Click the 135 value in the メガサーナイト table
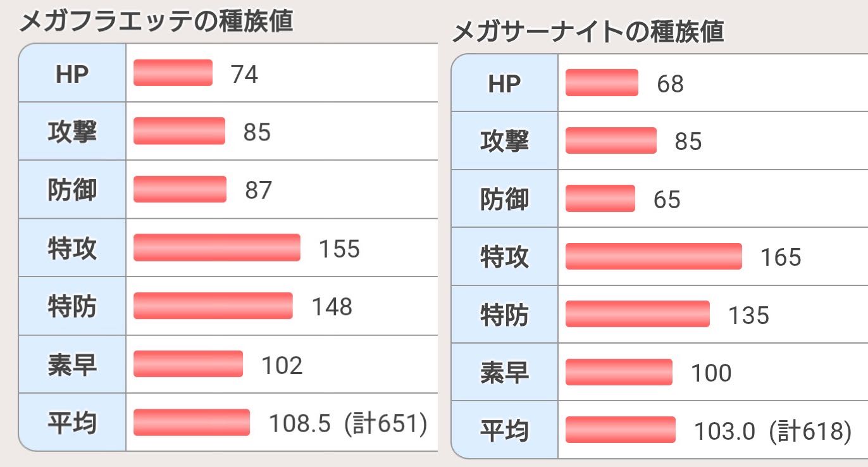The width and height of the screenshot is (868, 467). (x=748, y=315)
